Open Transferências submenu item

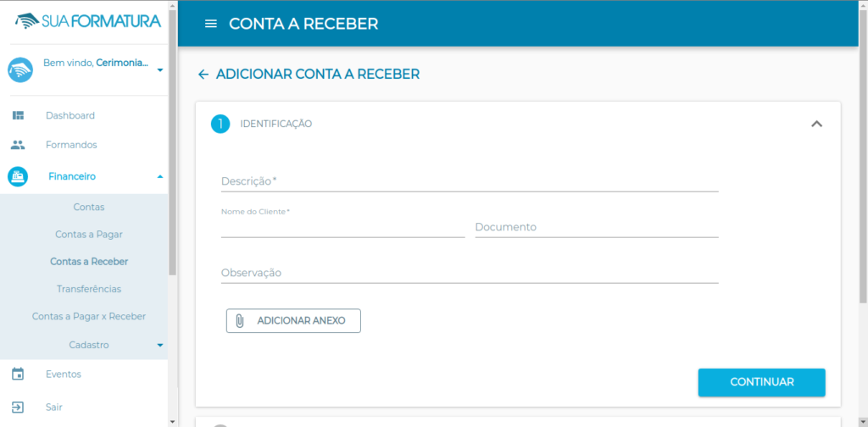pos(89,289)
